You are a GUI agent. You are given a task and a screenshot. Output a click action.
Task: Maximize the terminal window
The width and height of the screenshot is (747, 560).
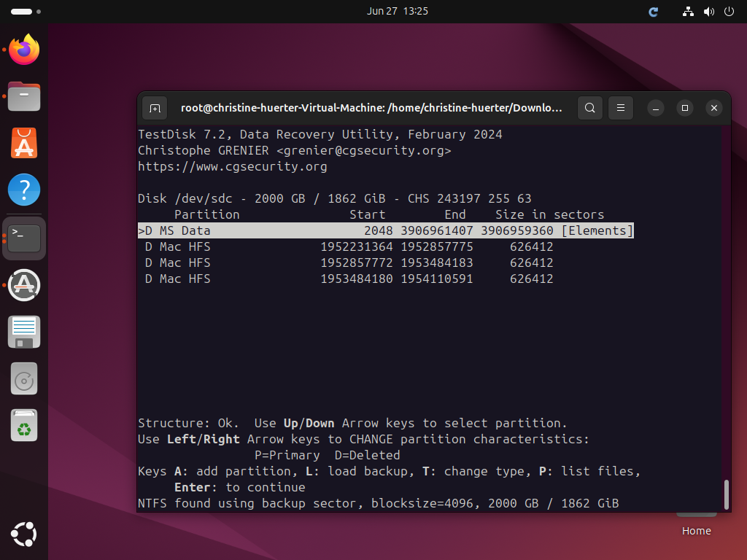684,108
